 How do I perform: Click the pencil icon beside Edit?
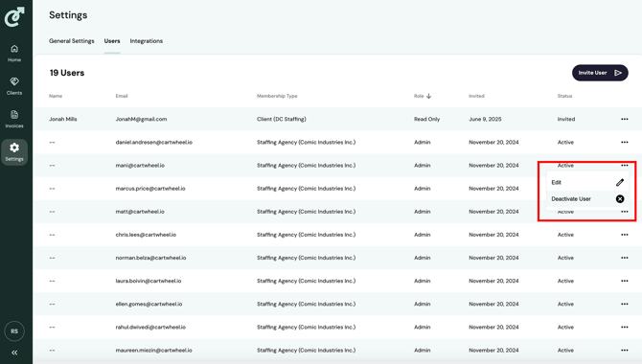click(620, 183)
